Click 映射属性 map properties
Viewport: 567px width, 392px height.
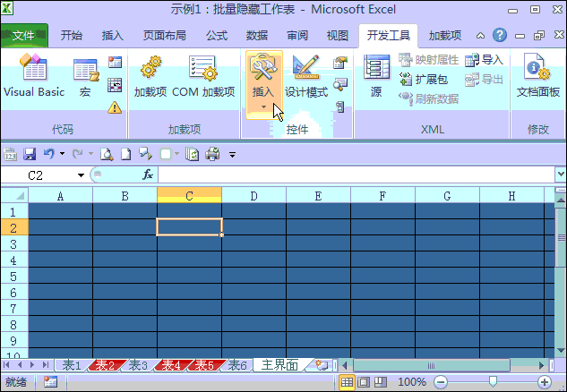(x=428, y=60)
